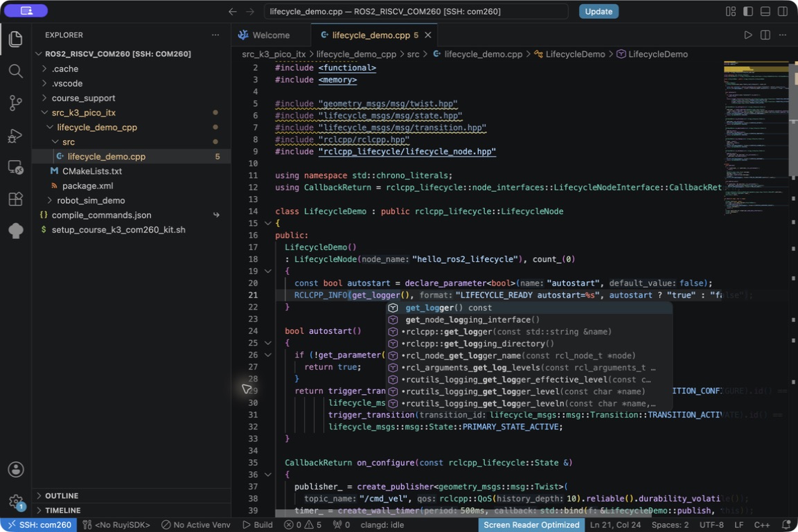Open the Search view in activity bar
This screenshot has width=798, height=532.
(x=16, y=71)
